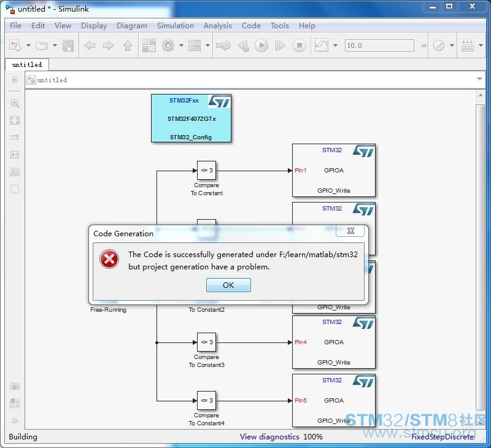The width and height of the screenshot is (491, 448).
Task: Select the Compare To Constant4 block
Action: click(x=206, y=400)
